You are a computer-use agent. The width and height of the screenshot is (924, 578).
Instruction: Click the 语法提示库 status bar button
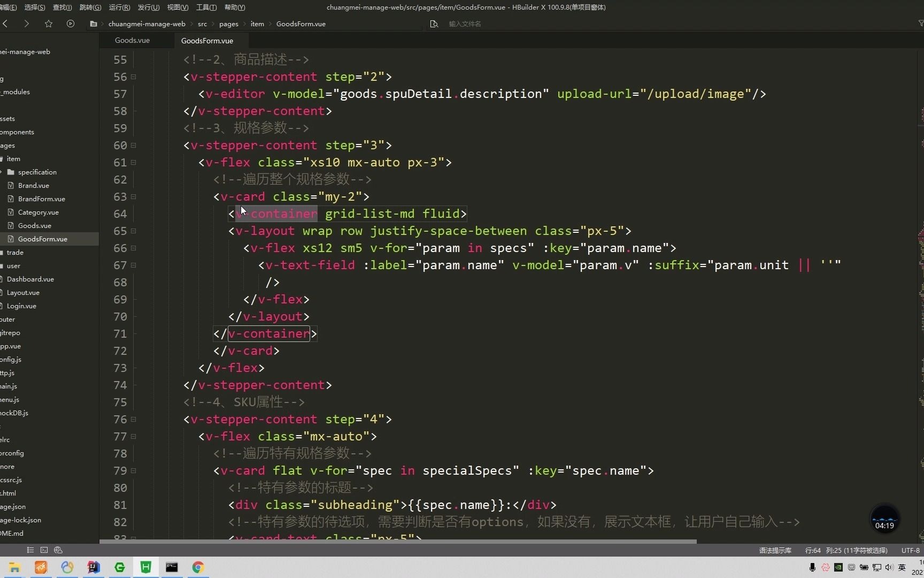click(775, 550)
